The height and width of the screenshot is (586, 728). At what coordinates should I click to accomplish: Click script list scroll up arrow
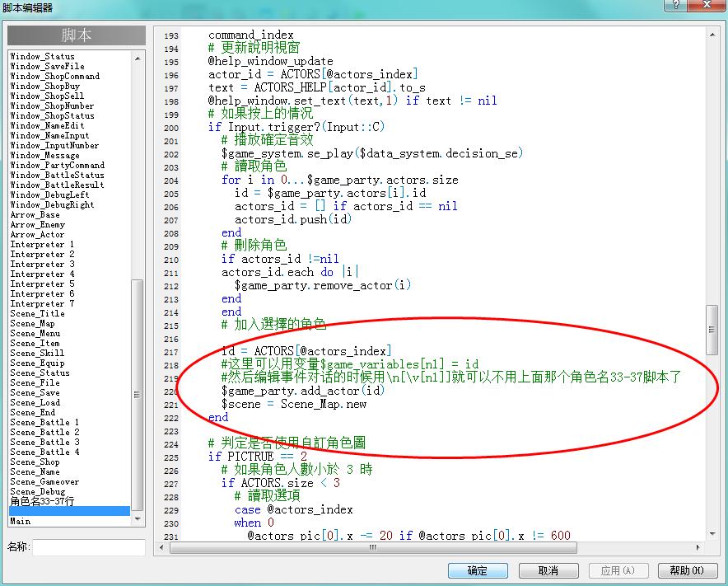[x=138, y=58]
